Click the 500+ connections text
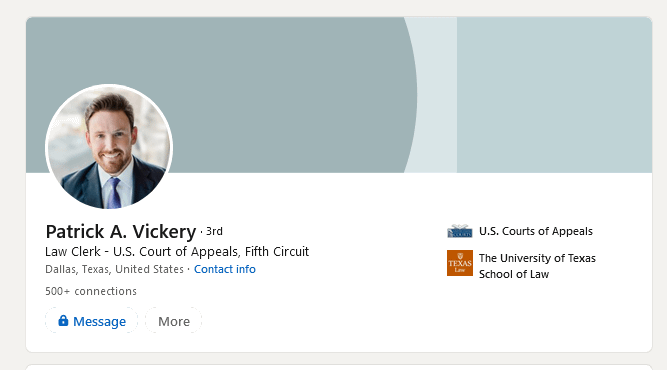The height and width of the screenshot is (370, 667). [91, 291]
